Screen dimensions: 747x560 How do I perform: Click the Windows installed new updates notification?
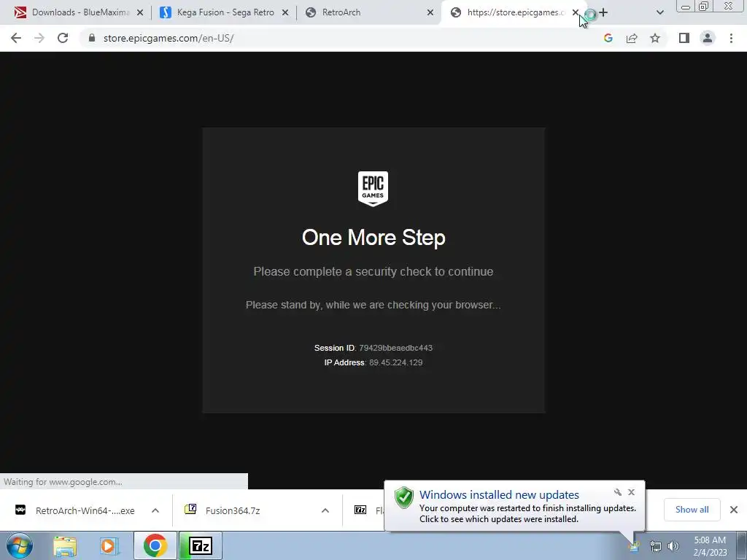(x=514, y=506)
